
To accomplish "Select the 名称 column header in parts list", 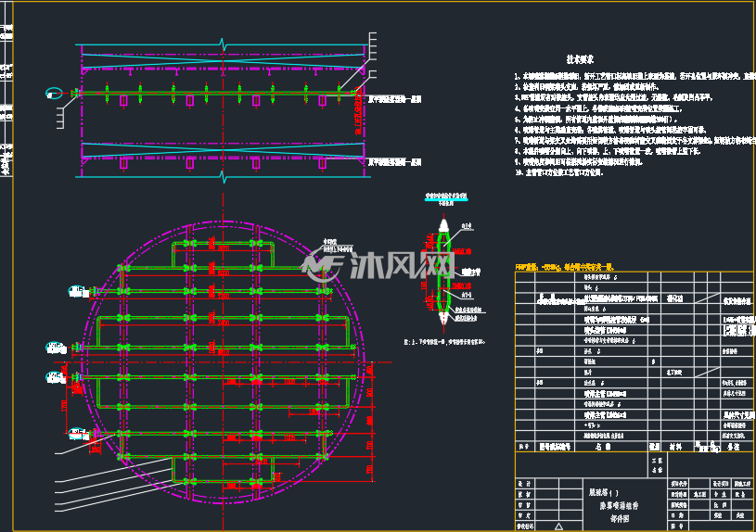I will [603, 447].
